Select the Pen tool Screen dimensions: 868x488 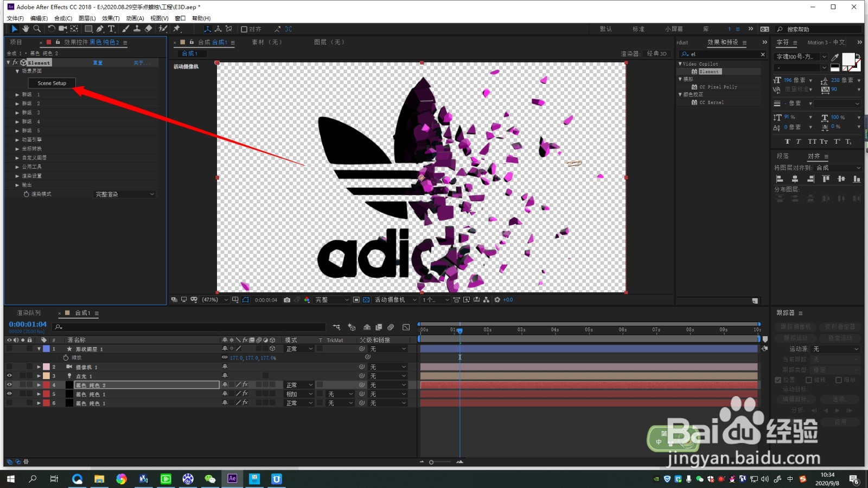click(x=100, y=29)
